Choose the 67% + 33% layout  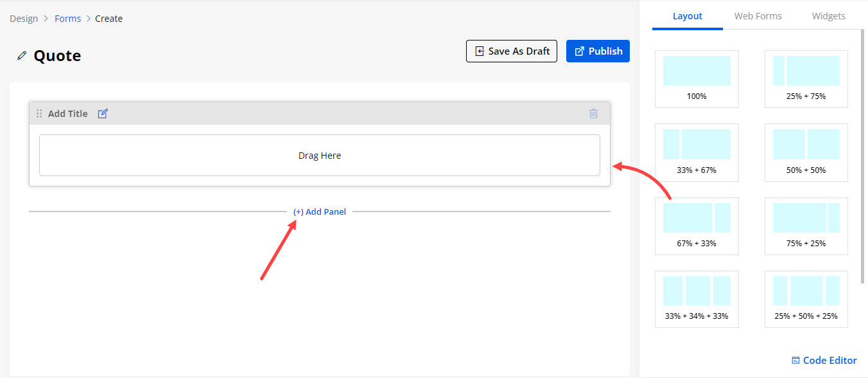tap(697, 225)
